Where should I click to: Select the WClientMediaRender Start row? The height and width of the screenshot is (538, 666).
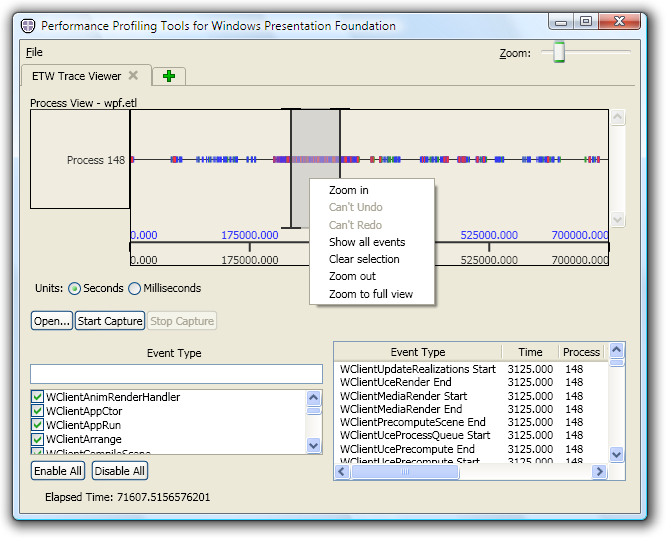(x=471, y=396)
